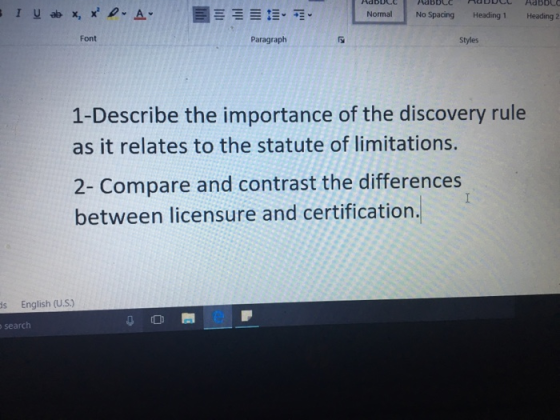Justify the paragraph text
560x420 pixels.
[x=255, y=15]
